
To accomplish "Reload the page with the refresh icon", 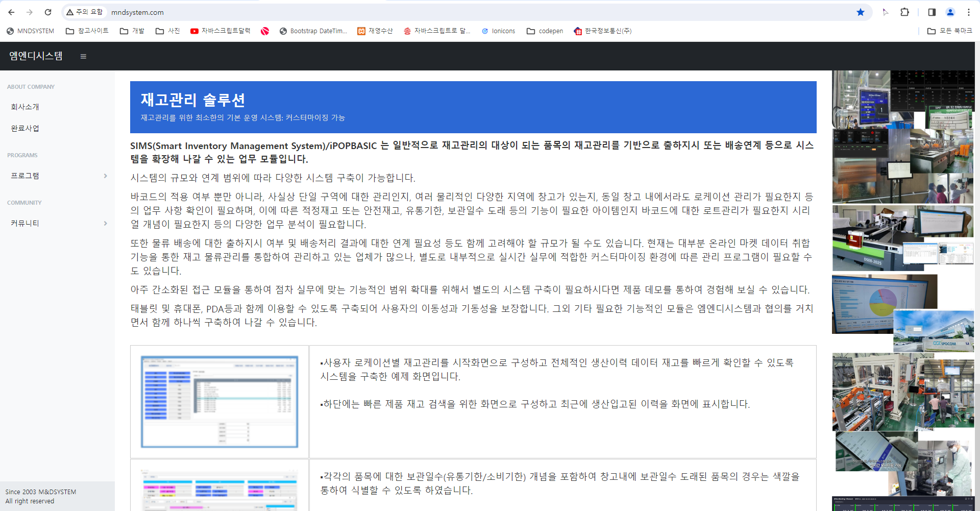I will tap(48, 12).
